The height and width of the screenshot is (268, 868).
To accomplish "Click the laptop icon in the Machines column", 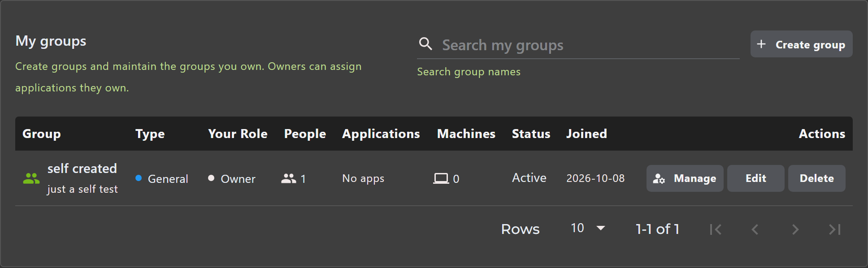I will pyautogui.click(x=441, y=178).
